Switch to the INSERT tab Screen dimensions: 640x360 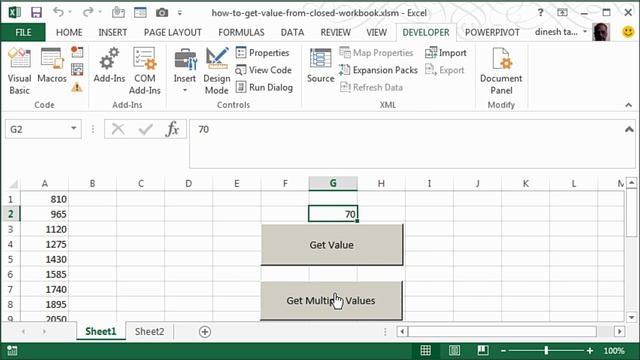[112, 32]
